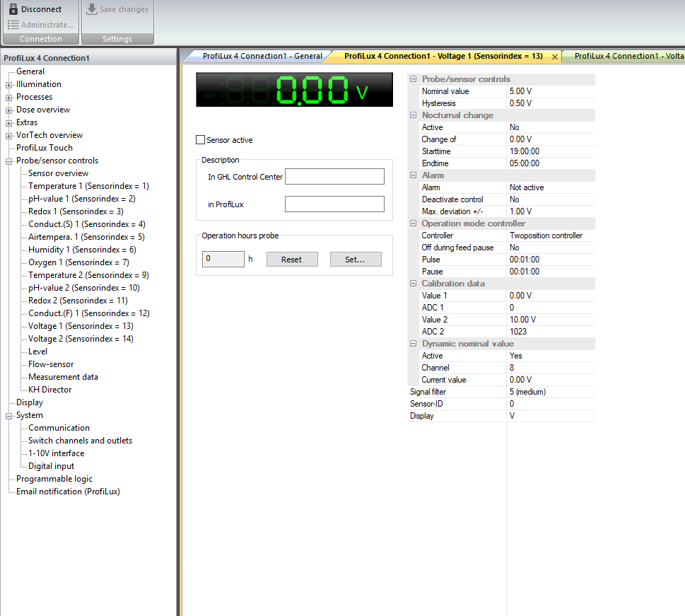
Task: Open Display in the tree
Action: coord(30,402)
